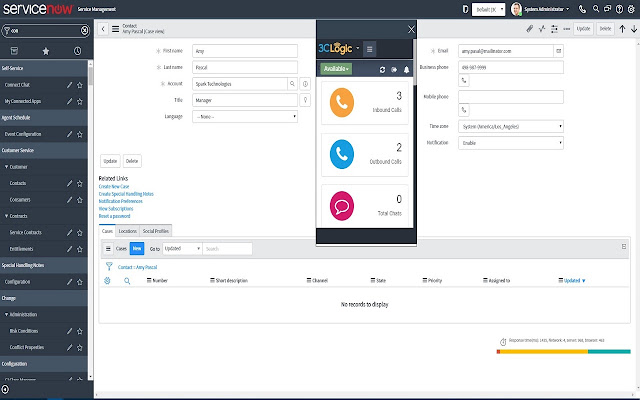Show favorites star navigator tab
This screenshot has height=400, width=640.
46,51
